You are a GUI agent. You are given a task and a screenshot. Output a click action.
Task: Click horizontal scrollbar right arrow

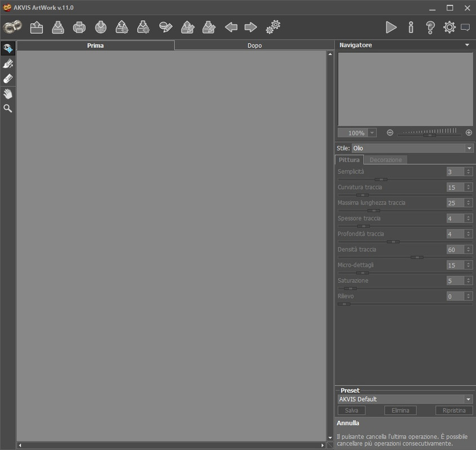(322, 445)
